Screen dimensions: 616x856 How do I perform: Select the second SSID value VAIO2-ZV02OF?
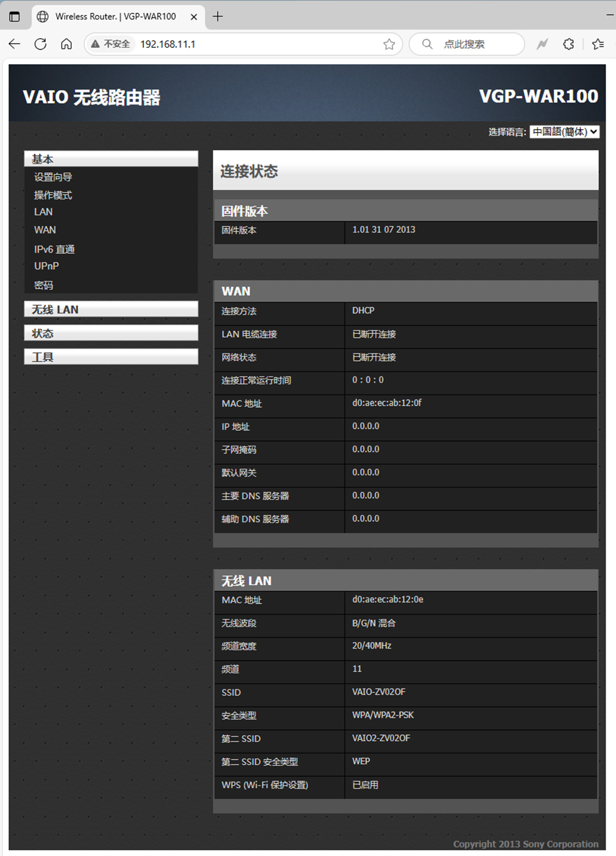(381, 738)
